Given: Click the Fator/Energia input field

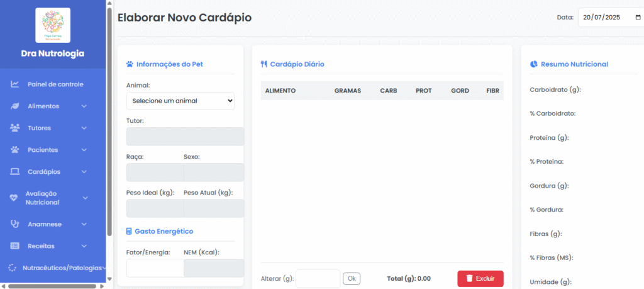Looking at the screenshot, I should click(155, 268).
